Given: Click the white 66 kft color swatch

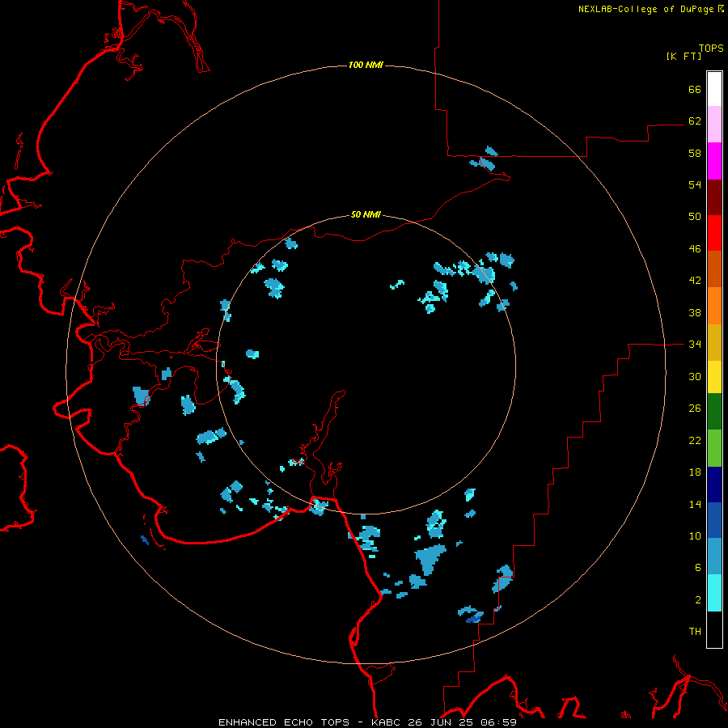Looking at the screenshot, I should [x=714, y=89].
